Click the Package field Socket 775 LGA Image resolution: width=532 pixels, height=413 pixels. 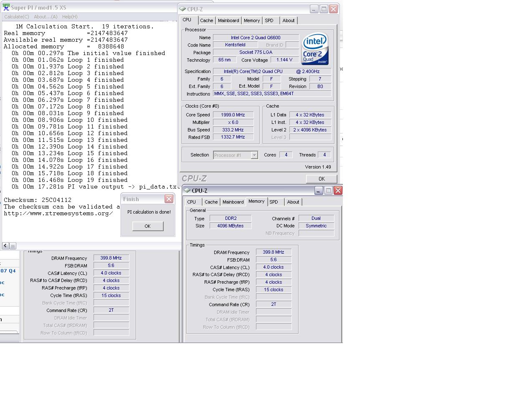tap(256, 52)
